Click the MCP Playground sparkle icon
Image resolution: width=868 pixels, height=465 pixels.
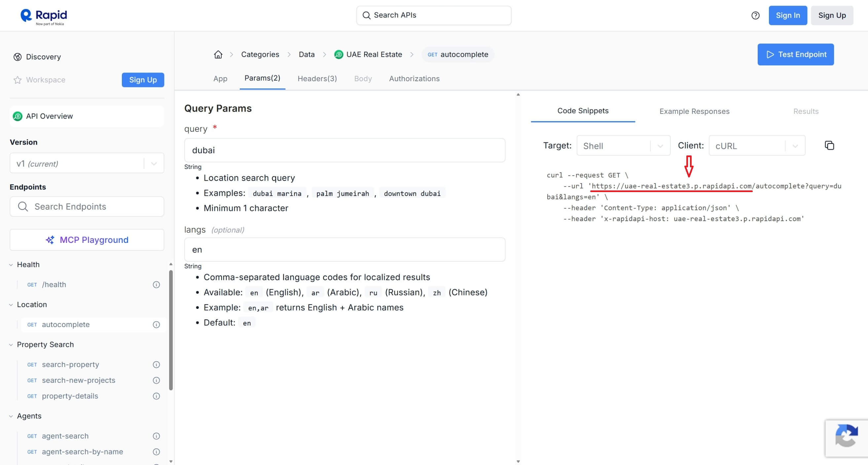[x=50, y=240]
